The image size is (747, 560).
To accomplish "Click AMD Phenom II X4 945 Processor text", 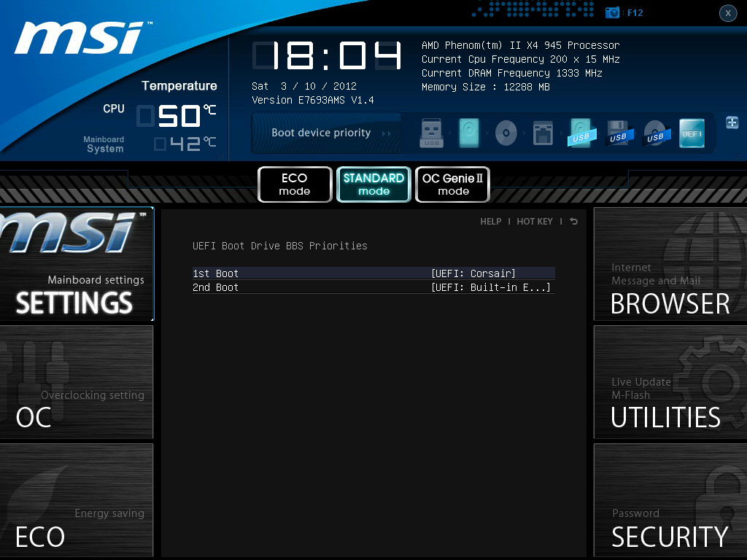I will coord(520,45).
